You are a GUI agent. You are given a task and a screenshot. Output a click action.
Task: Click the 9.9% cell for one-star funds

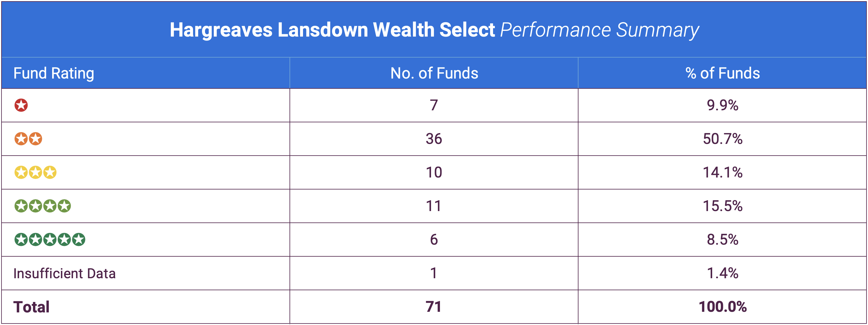pyautogui.click(x=722, y=105)
